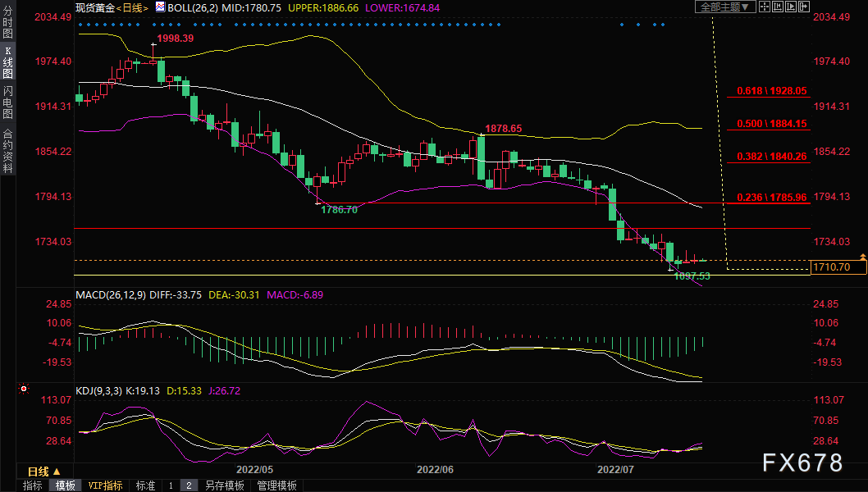Screen dimensions: 868x492
Task: Switch to the 指标 tab
Action: pos(33,485)
